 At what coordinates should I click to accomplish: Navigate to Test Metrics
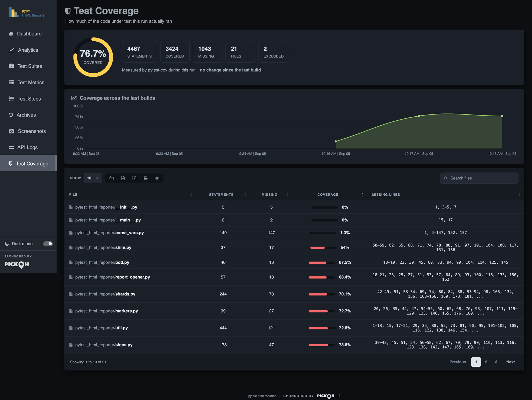click(28, 82)
